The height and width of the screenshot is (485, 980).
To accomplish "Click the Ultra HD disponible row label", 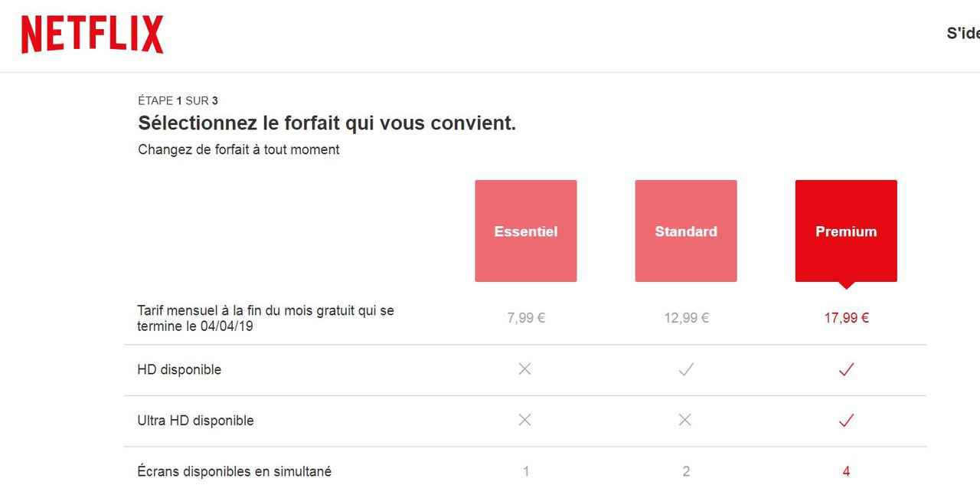I will [x=195, y=420].
